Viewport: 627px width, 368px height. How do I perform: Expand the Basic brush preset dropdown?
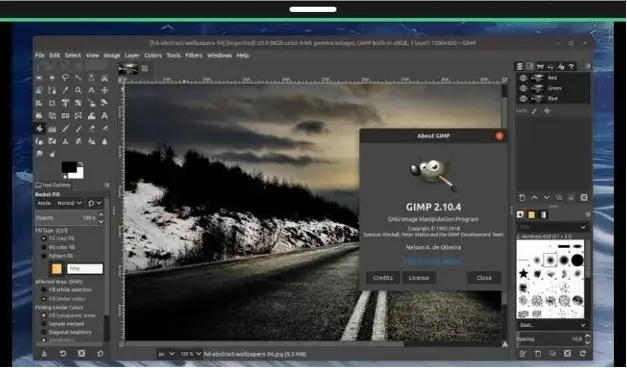point(551,325)
